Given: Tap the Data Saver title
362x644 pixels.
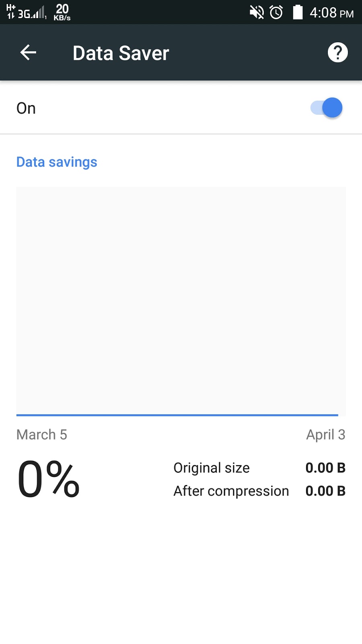Looking at the screenshot, I should [121, 53].
